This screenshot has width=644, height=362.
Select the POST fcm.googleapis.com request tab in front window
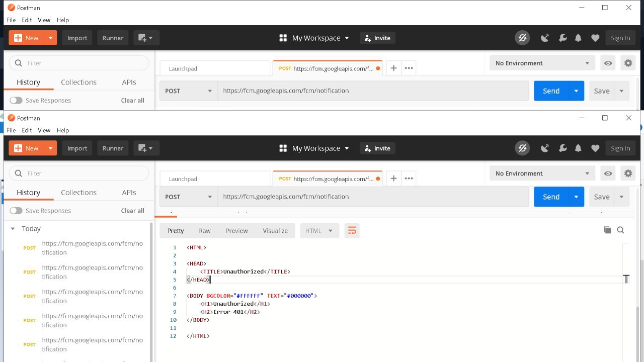point(328,179)
